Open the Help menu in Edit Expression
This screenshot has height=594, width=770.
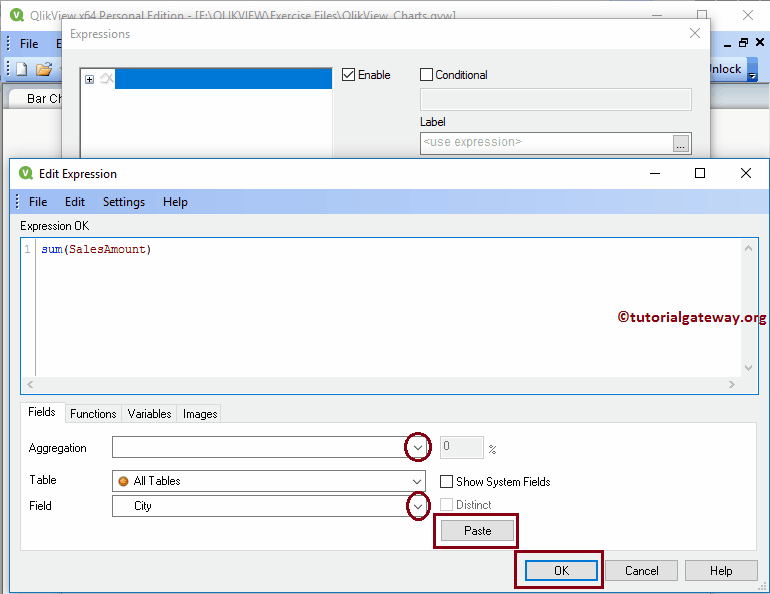point(175,202)
